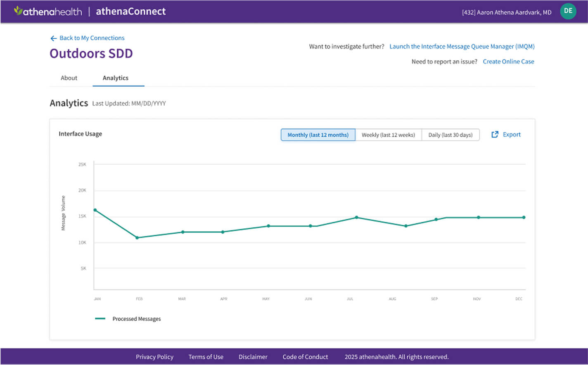Click the Outdoors SDD heading
588x365 pixels.
tap(91, 54)
